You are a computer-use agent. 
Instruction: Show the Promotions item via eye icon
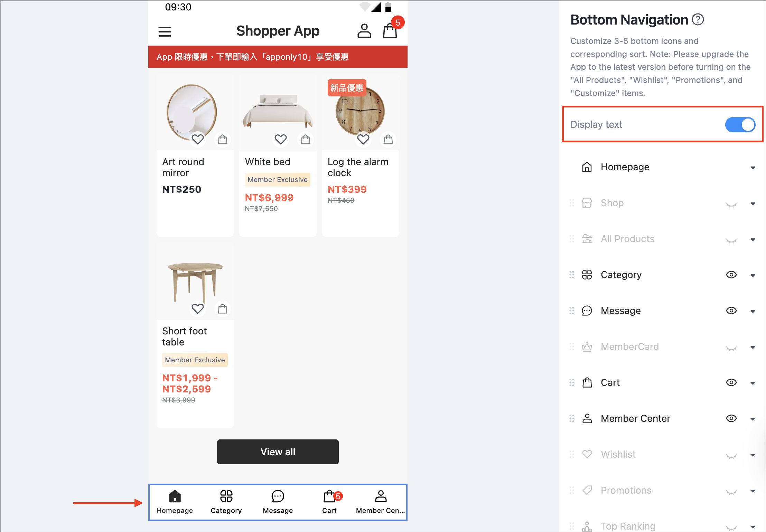(731, 492)
